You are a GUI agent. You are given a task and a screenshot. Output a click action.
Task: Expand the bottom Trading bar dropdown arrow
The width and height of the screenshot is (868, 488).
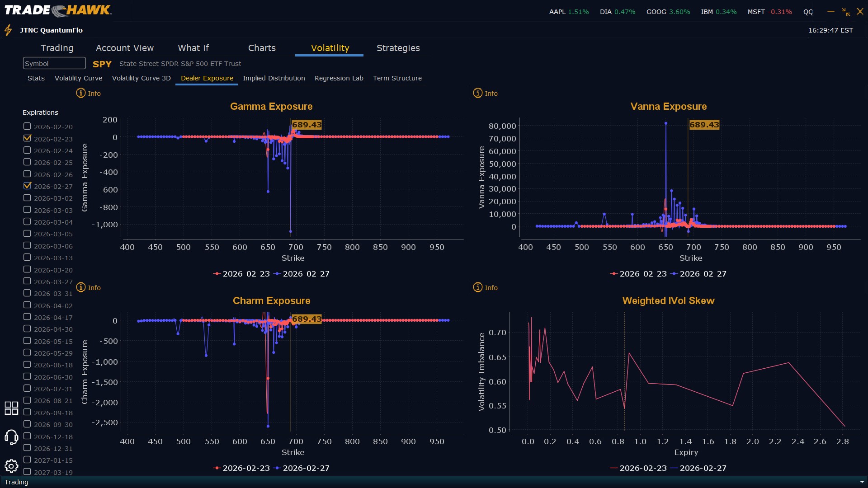pyautogui.click(x=862, y=482)
